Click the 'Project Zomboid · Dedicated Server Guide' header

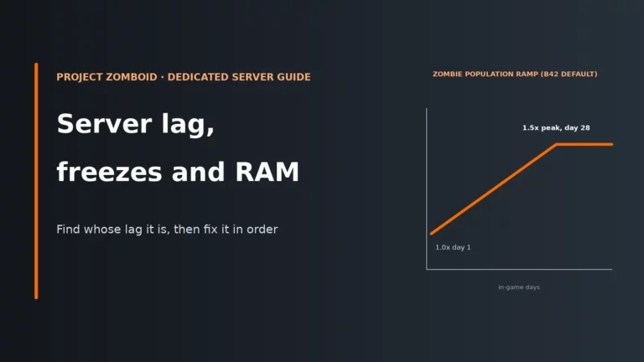(184, 77)
